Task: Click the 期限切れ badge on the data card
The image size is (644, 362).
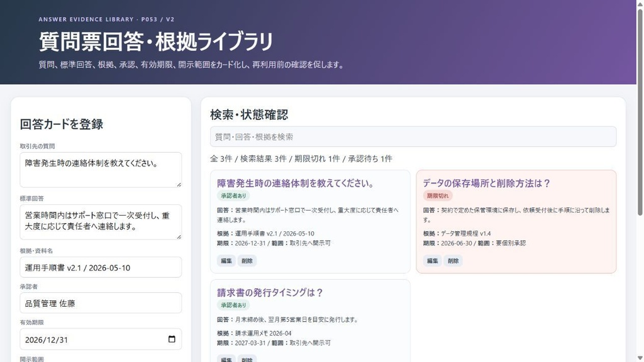Action: 438,196
